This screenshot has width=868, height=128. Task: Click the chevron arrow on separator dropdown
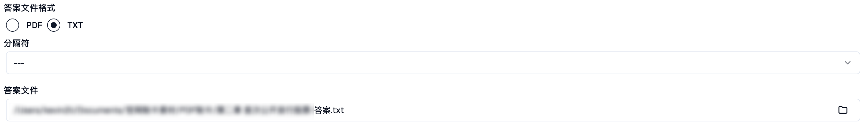pos(847,63)
